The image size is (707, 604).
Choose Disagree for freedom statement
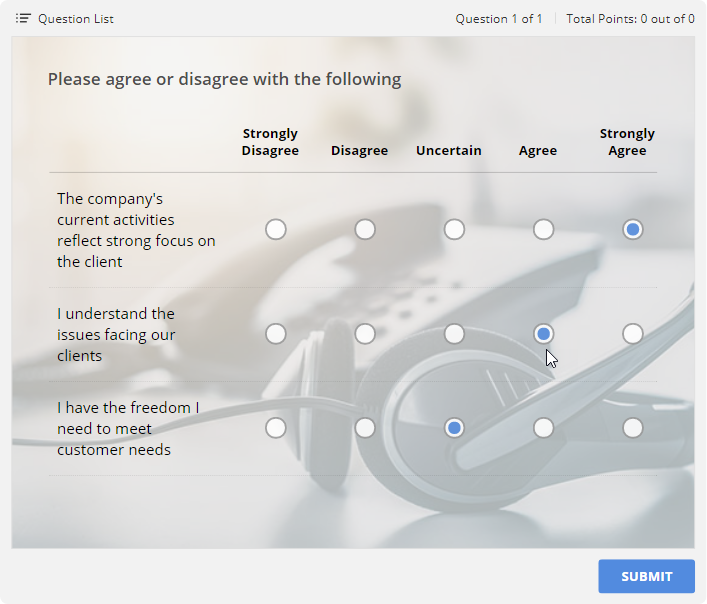[x=365, y=428]
